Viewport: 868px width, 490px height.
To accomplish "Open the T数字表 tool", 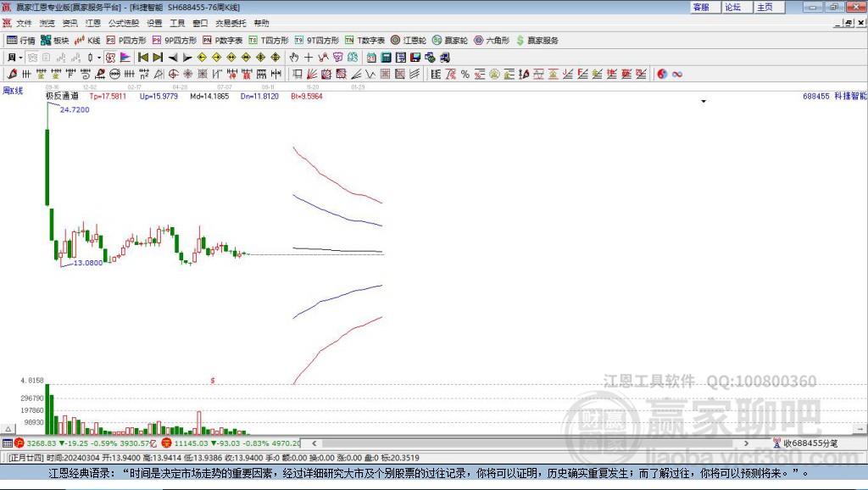I will pos(364,41).
